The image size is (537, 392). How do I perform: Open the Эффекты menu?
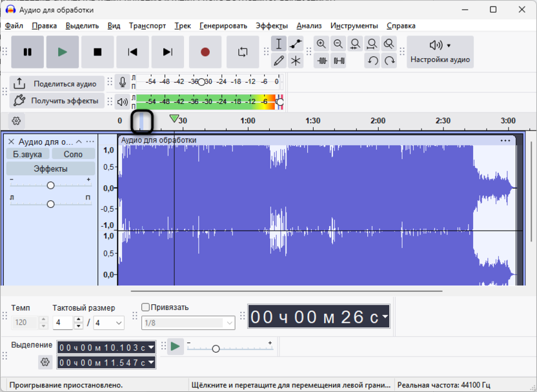[272, 26]
